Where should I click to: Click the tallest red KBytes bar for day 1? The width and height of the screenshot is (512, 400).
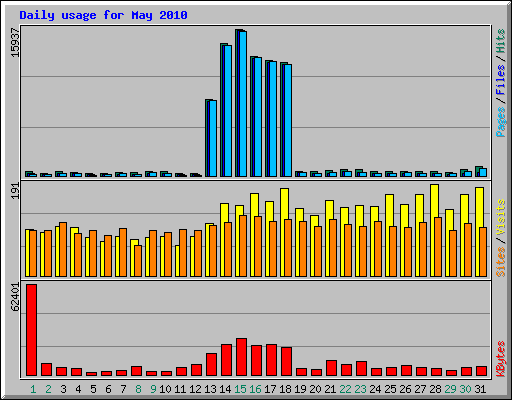point(32,330)
